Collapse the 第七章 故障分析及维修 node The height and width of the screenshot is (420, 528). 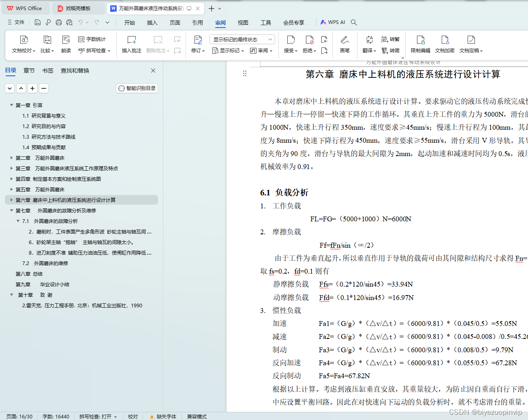(x=11, y=210)
